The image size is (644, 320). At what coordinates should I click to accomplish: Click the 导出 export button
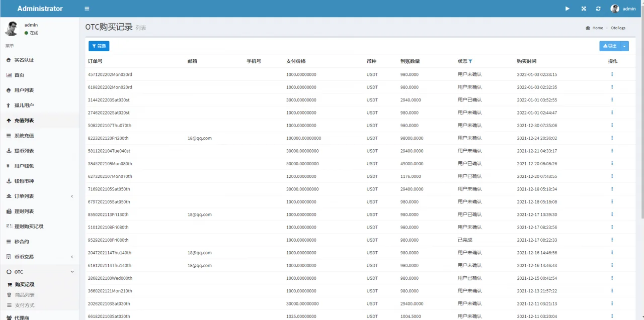609,46
